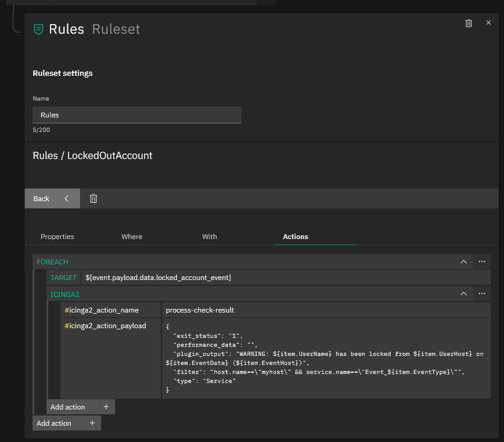This screenshot has width=504, height=442.
Task: Click the FOREACH header label
Action: [x=52, y=262]
